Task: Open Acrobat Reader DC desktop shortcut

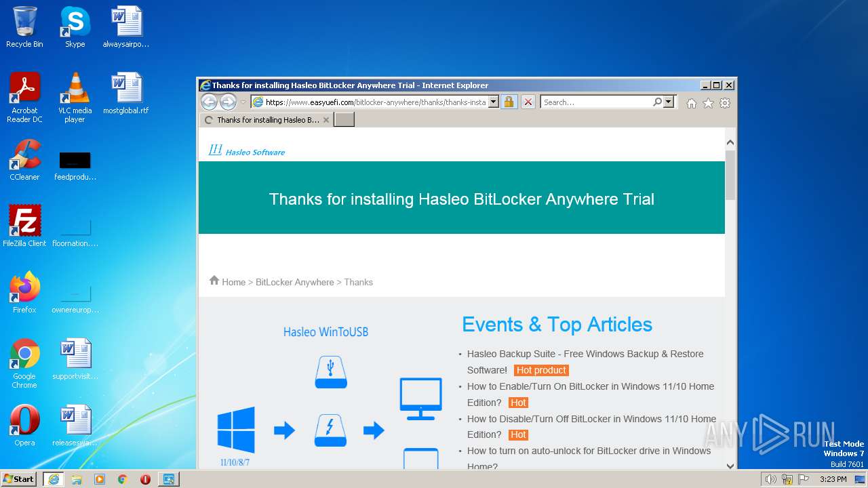Action: point(24,98)
